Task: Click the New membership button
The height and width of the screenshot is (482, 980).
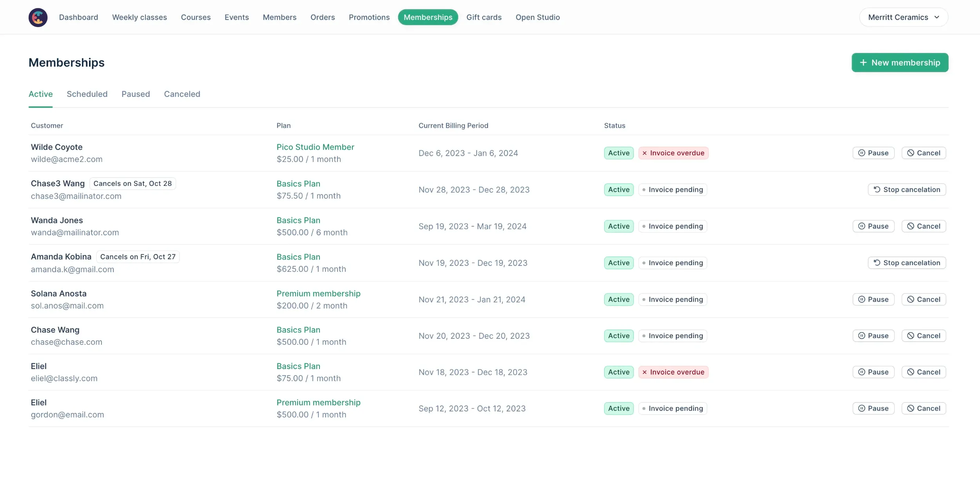Action: click(900, 62)
